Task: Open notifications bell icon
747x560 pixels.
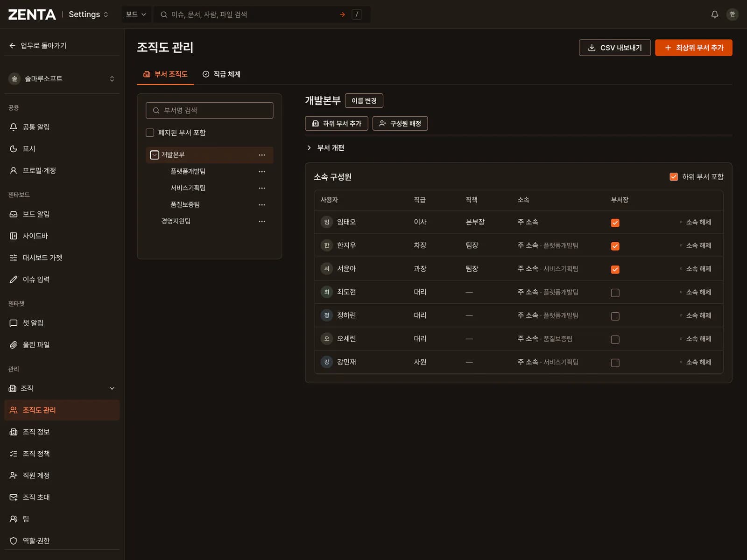Action: pos(714,14)
